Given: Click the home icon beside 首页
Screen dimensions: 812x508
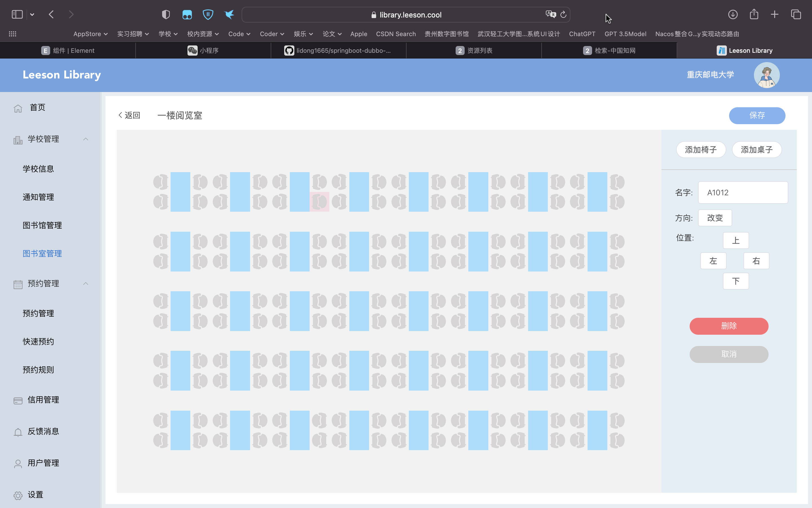Looking at the screenshot, I should [18, 108].
